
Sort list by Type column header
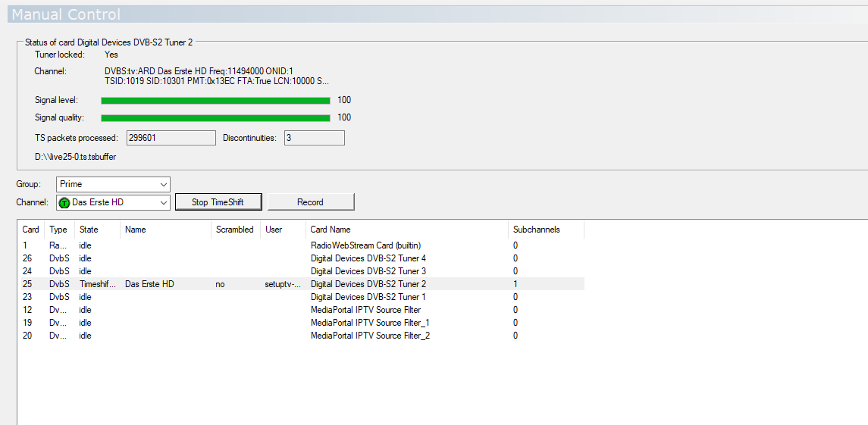(58, 230)
